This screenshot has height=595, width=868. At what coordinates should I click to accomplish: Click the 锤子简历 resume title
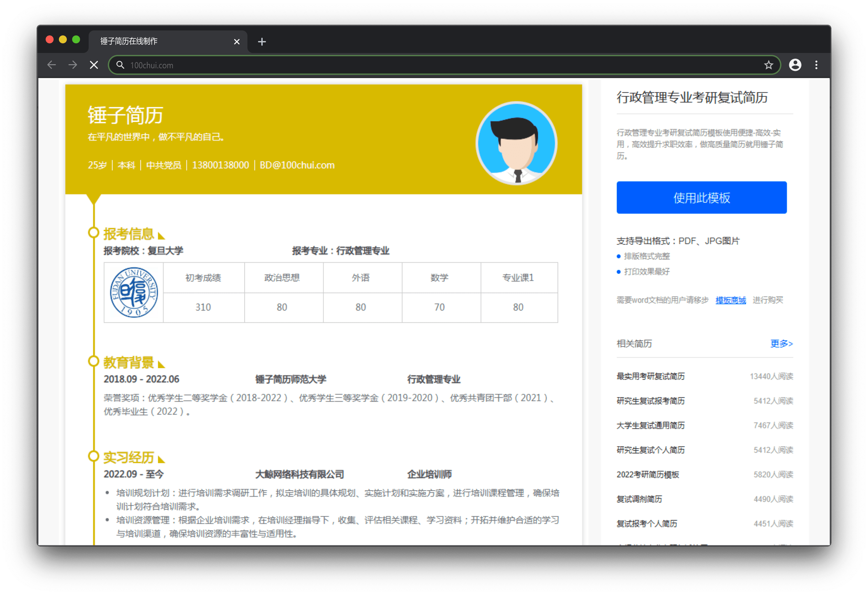click(125, 115)
